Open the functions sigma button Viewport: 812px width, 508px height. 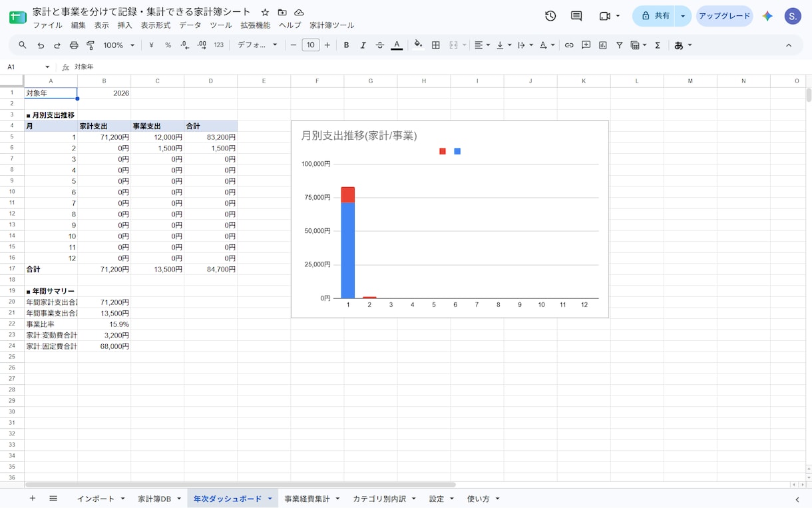(x=658, y=45)
